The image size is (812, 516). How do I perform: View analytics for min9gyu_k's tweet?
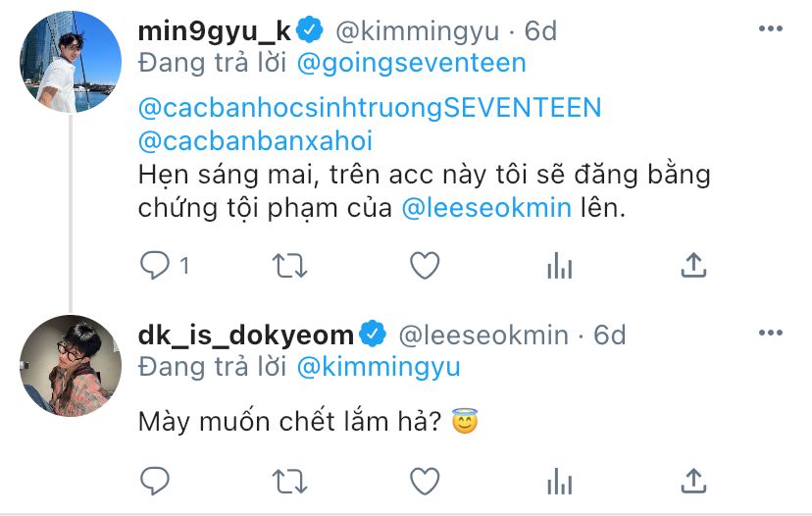(x=558, y=265)
